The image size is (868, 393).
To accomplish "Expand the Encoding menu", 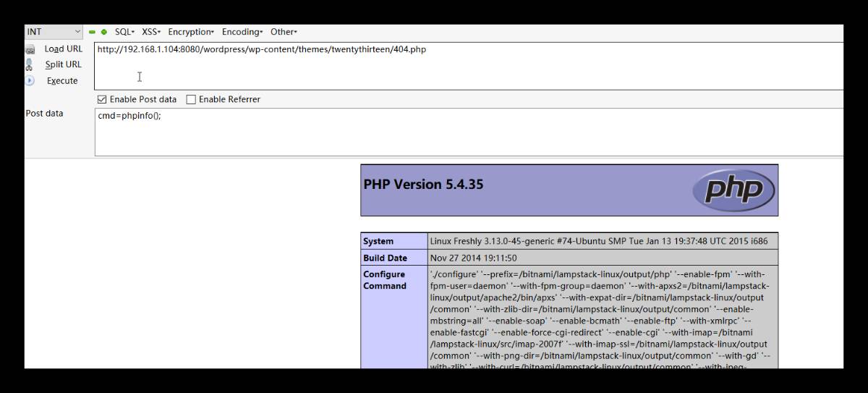I will [242, 32].
